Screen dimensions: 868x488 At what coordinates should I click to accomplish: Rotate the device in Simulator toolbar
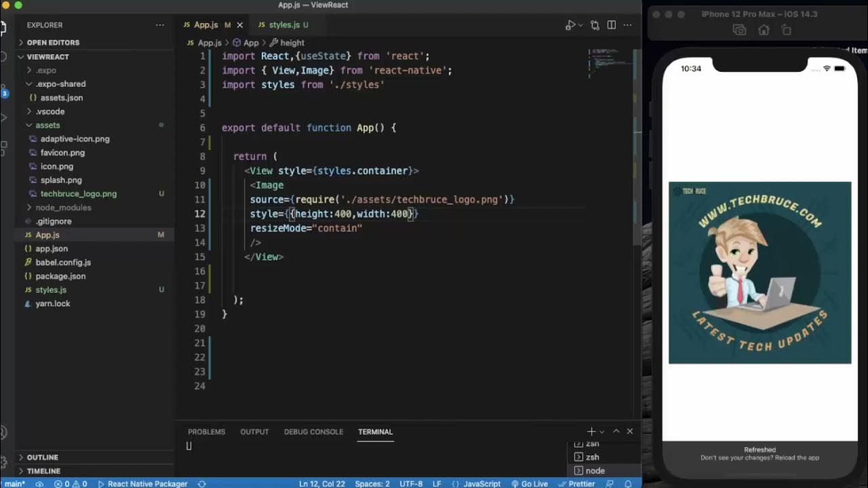(x=787, y=30)
